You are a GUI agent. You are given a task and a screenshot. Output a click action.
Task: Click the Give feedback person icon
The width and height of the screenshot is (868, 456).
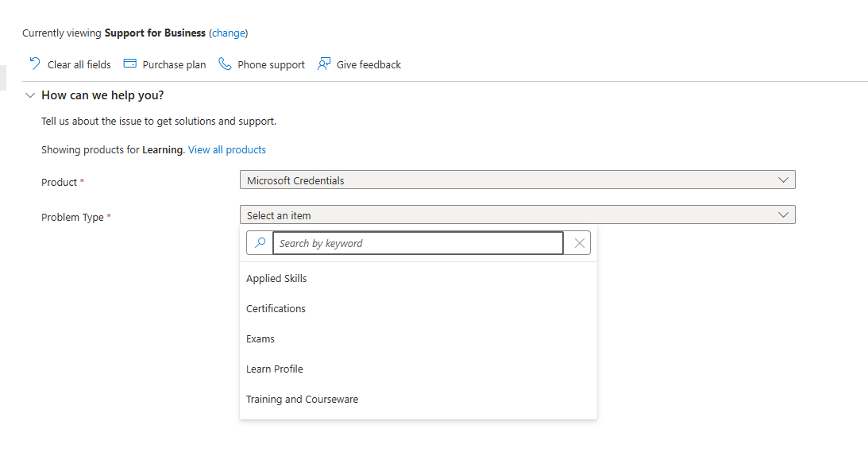(324, 64)
